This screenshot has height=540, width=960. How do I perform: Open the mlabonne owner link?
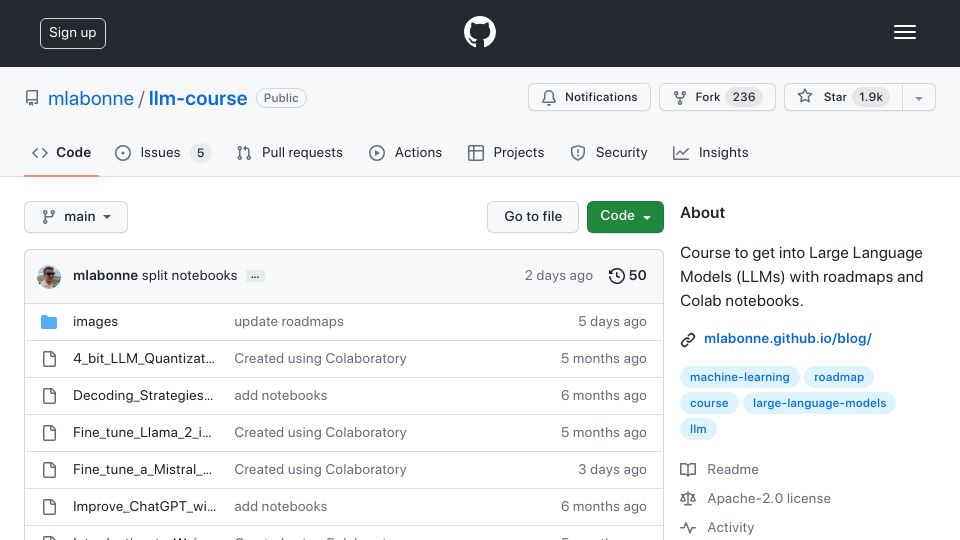[91, 99]
